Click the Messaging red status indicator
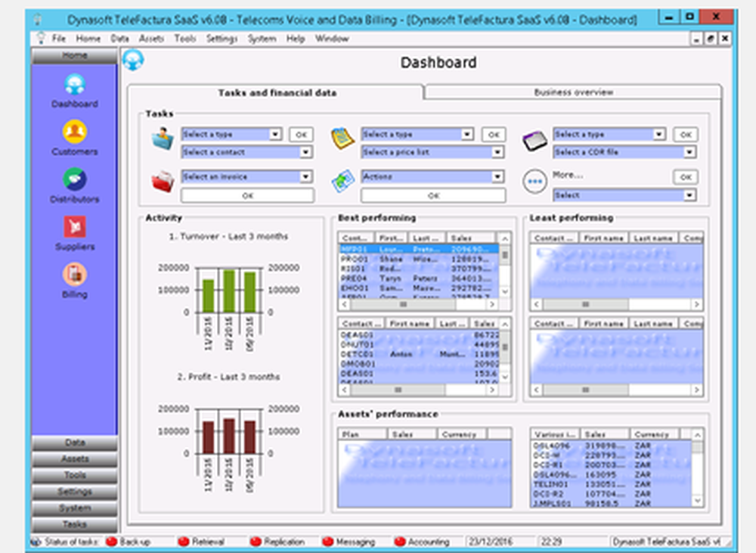756x553 pixels. point(328,542)
